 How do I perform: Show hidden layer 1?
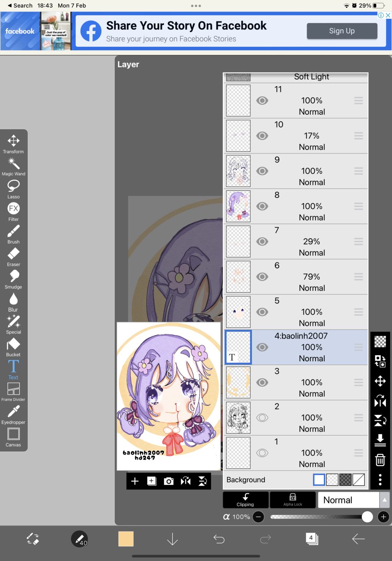tap(262, 453)
